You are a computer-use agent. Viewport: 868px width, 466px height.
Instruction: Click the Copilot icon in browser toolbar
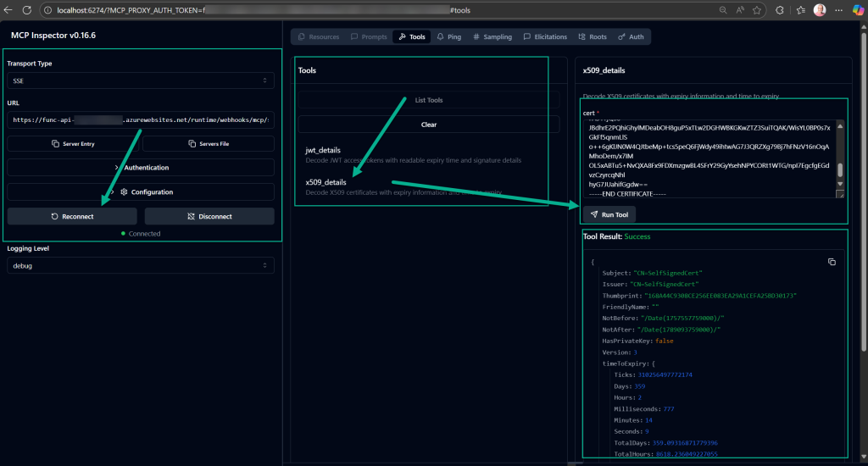(x=857, y=10)
